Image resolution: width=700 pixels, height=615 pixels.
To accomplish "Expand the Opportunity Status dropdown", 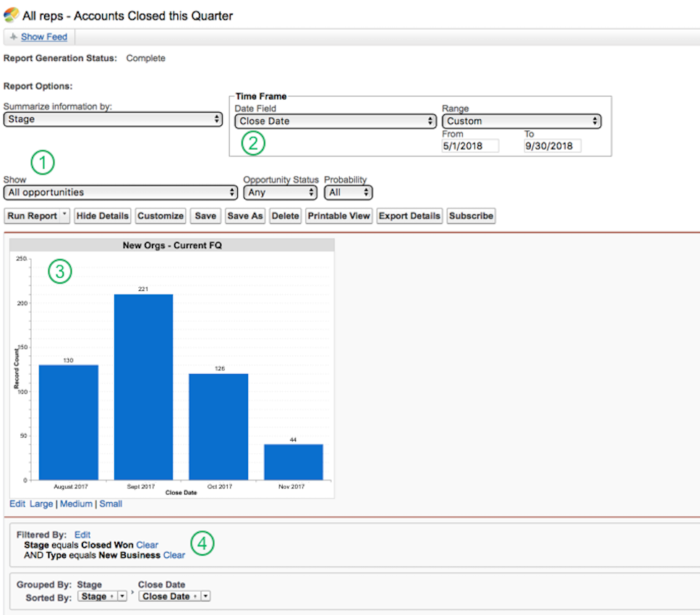I will [x=280, y=192].
